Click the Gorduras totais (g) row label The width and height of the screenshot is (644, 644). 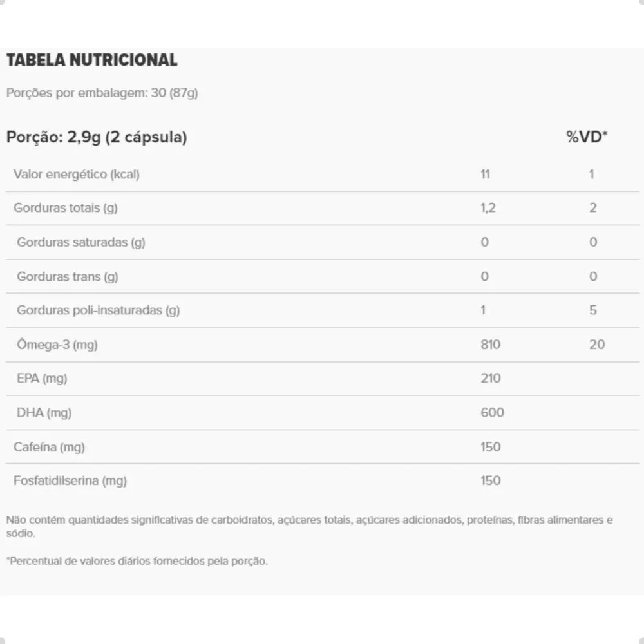click(x=66, y=208)
